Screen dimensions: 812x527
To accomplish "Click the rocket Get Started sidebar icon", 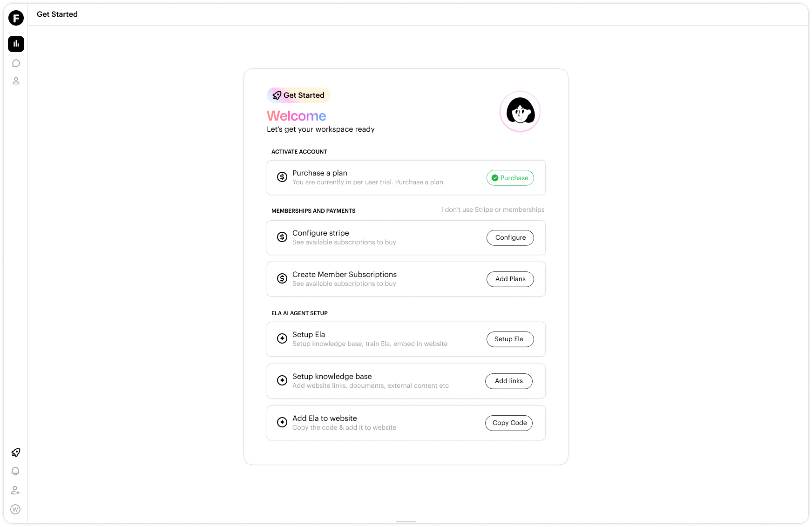I will (16, 453).
